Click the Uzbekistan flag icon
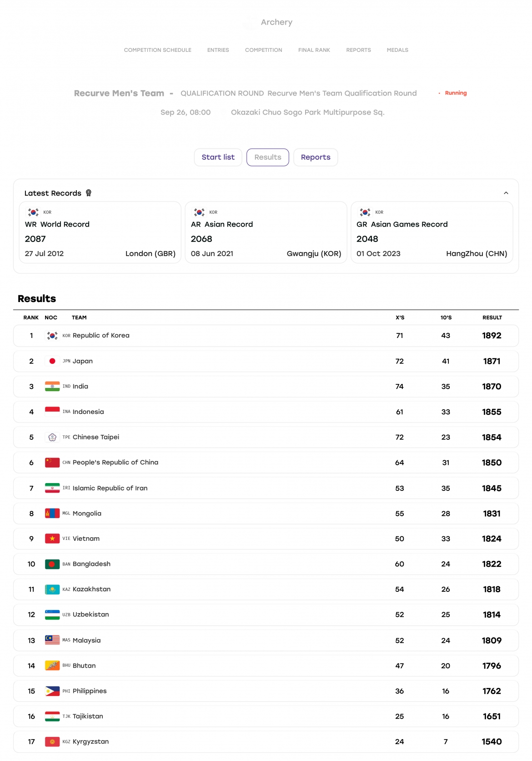 [52, 615]
